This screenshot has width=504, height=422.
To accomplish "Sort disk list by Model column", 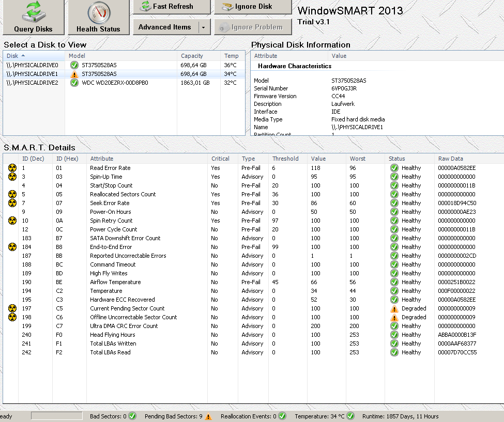I will [x=121, y=56].
